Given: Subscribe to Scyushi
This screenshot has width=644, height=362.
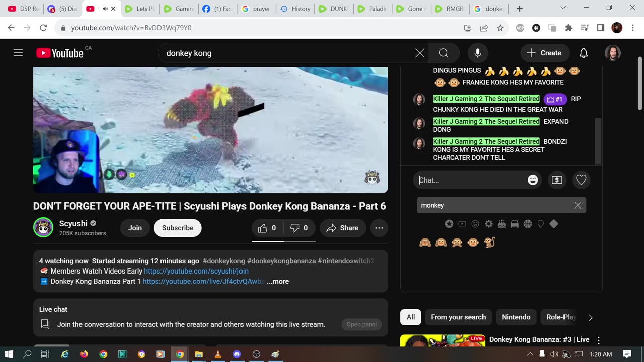Looking at the screenshot, I should point(178,228).
